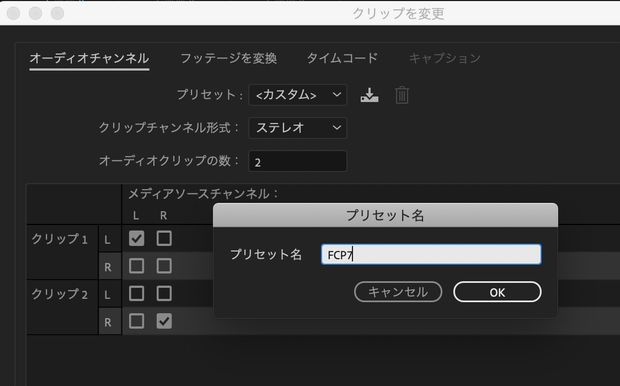Screen dimensions: 620x386
Task: Uncheck クリップ2 R row, R channel checkbox
Action: [164, 321]
